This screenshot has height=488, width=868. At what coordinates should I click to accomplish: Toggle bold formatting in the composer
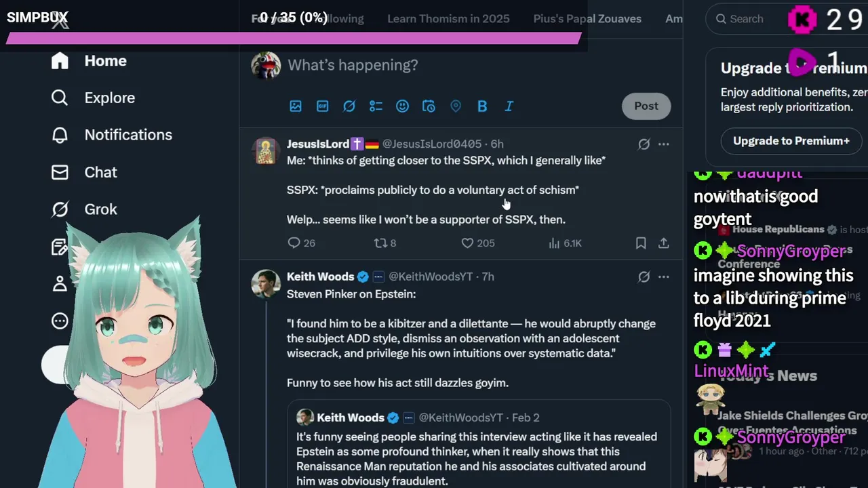482,106
